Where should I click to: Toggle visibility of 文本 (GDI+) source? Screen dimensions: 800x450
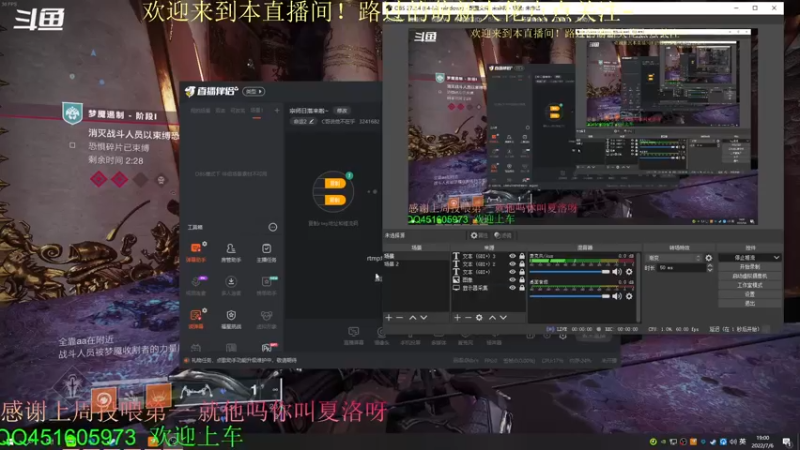[512, 272]
